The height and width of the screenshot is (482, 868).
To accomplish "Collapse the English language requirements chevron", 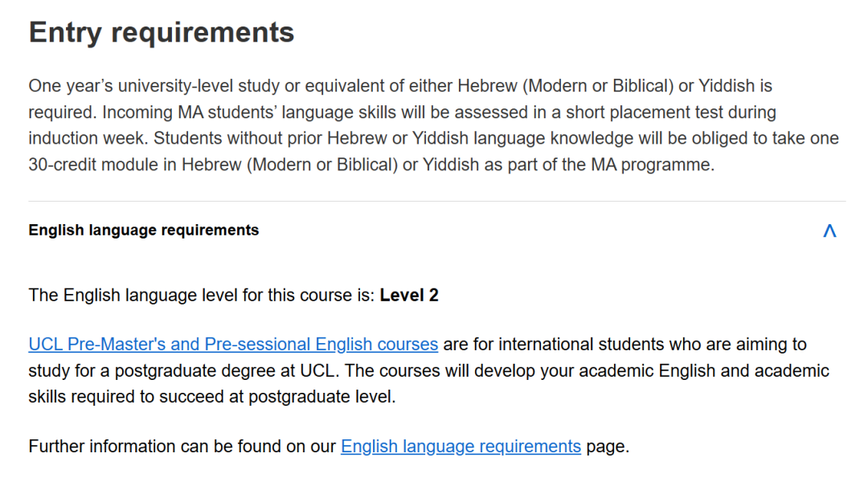I will 829,231.
